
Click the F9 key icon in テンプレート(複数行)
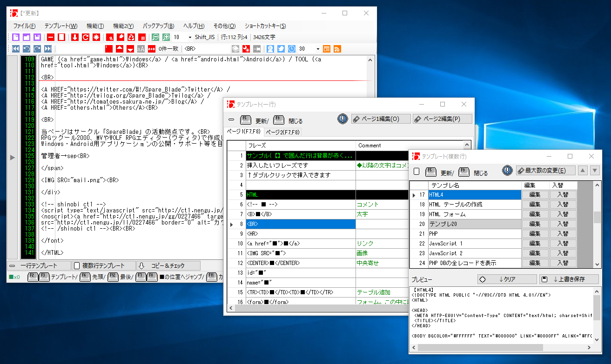click(x=463, y=171)
